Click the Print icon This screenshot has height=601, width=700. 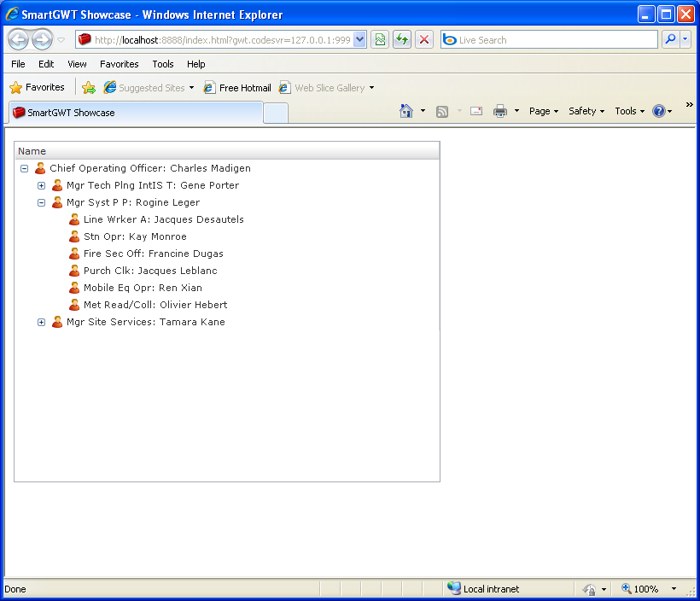tap(500, 111)
